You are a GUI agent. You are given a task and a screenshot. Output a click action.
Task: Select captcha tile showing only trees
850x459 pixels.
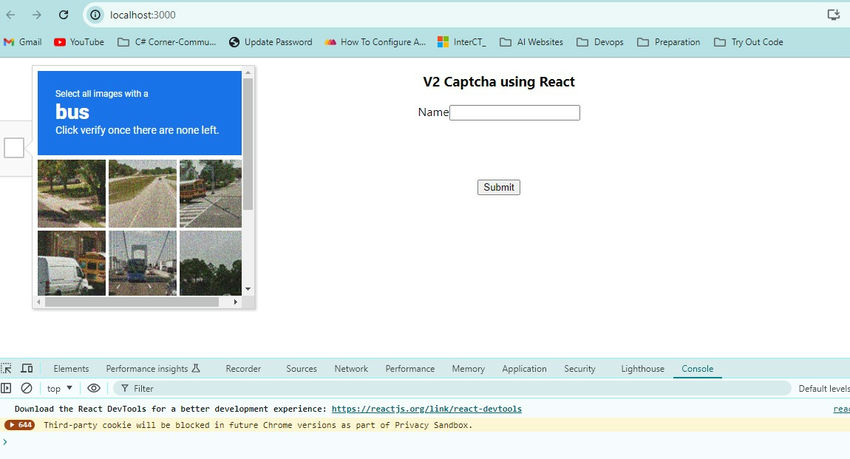tap(210, 263)
